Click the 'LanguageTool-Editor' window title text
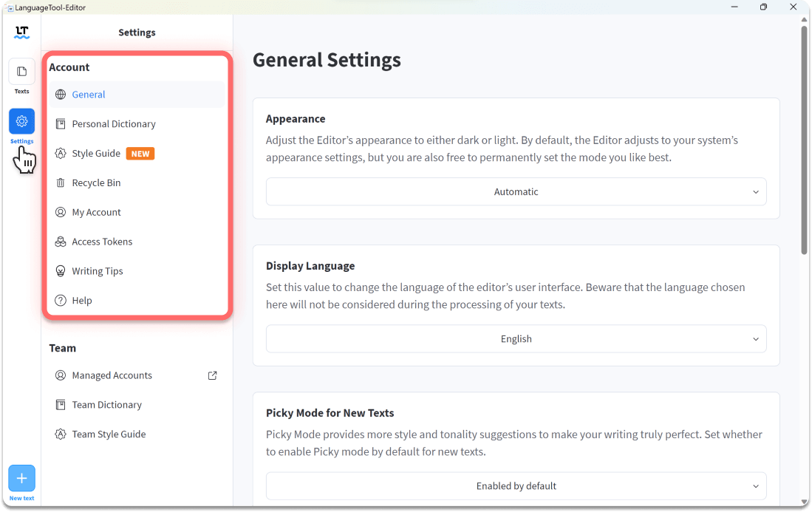This screenshot has width=812, height=512. pyautogui.click(x=50, y=8)
